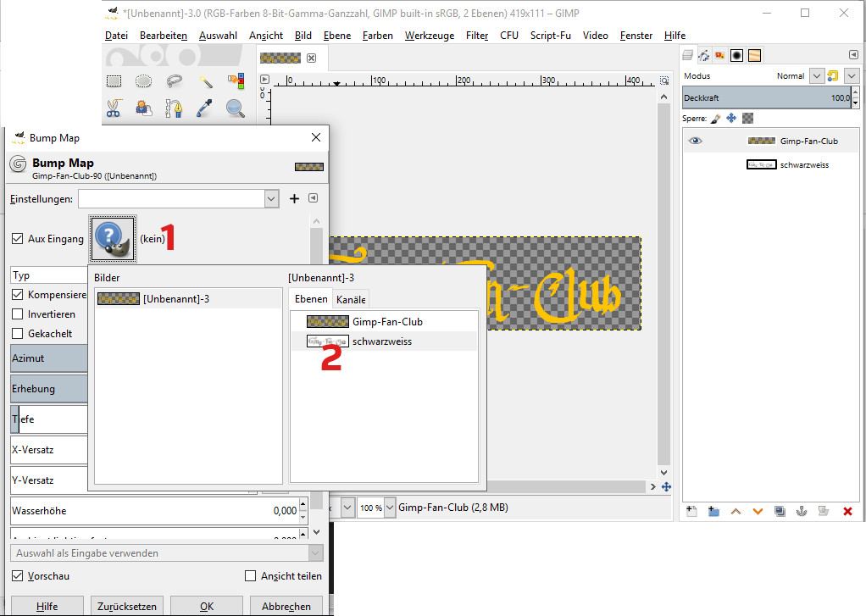Select the Fuzzy Select magic wand tool
This screenshot has height=616, width=866.
(x=205, y=81)
